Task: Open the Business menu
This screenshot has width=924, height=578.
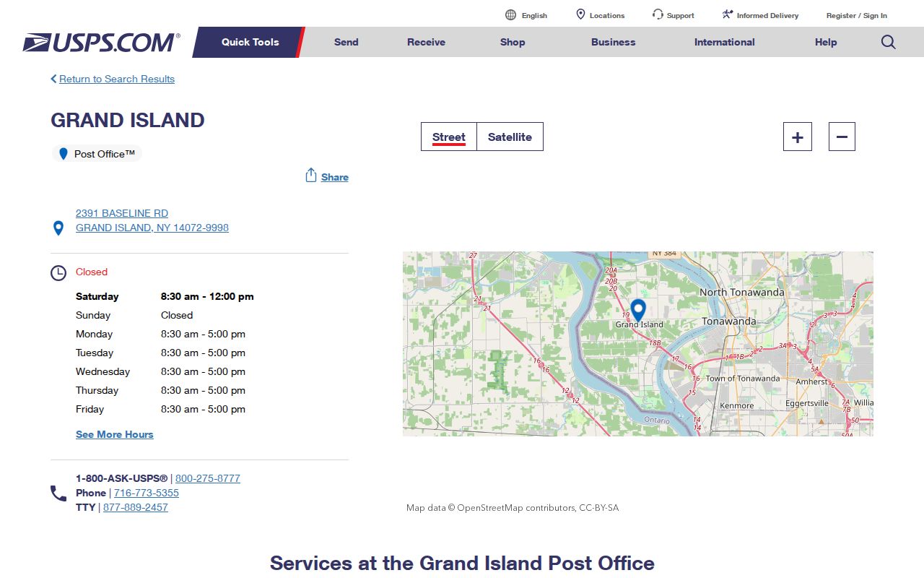Action: pos(614,42)
